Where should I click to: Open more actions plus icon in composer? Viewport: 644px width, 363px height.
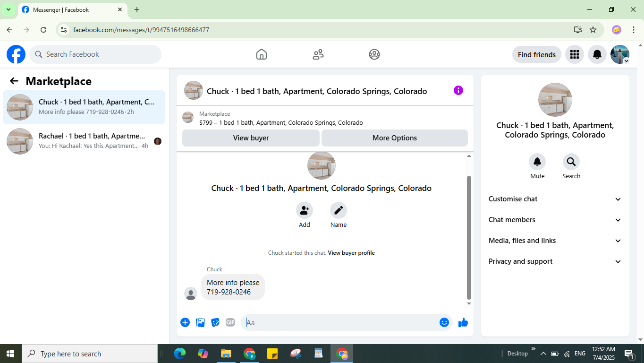(x=185, y=322)
